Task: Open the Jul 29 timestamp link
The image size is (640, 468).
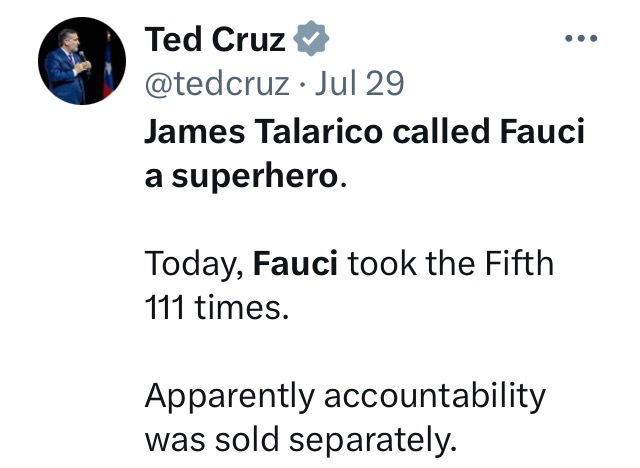Action: [359, 83]
